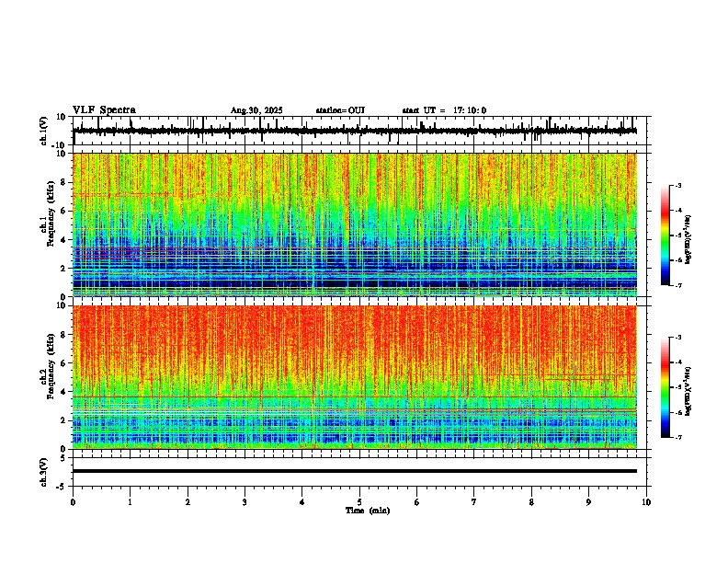Click the "10" tick on the time axis
Image resolution: width=728 pixels, height=563 pixels.
646,502
